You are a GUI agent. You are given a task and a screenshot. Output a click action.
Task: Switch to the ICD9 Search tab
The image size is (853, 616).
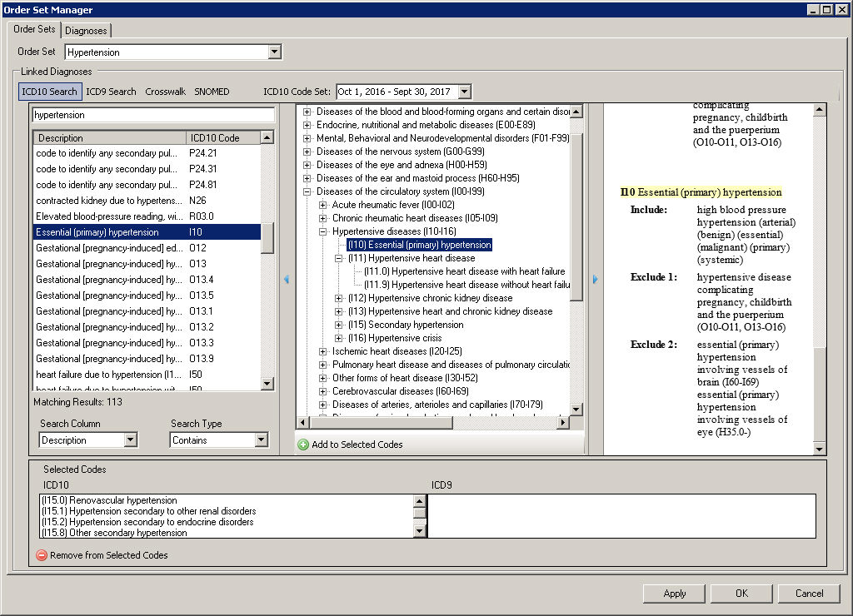tap(111, 92)
